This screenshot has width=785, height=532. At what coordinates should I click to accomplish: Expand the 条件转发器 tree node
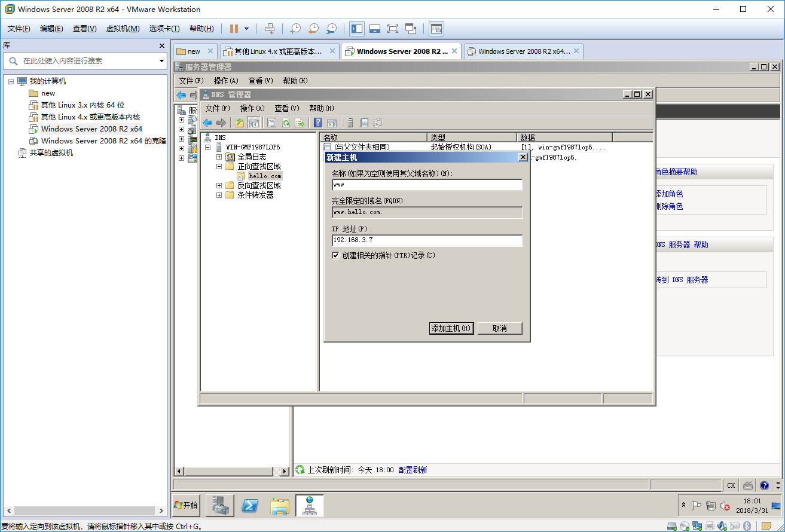tap(219, 195)
